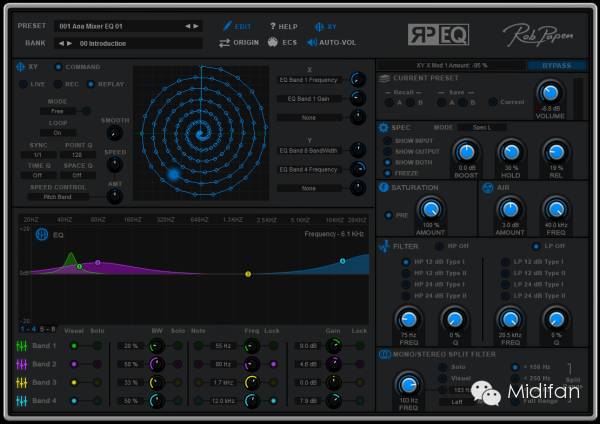Select LP 12 dB Type I filter
This screenshot has height=424, width=600.
(x=505, y=262)
